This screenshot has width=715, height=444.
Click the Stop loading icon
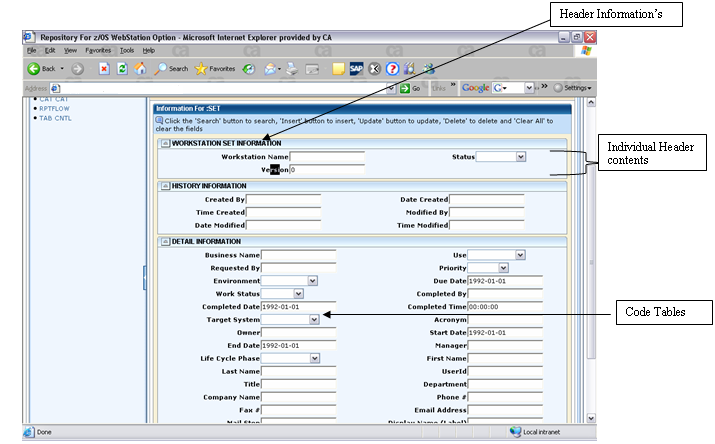pyautogui.click(x=104, y=69)
